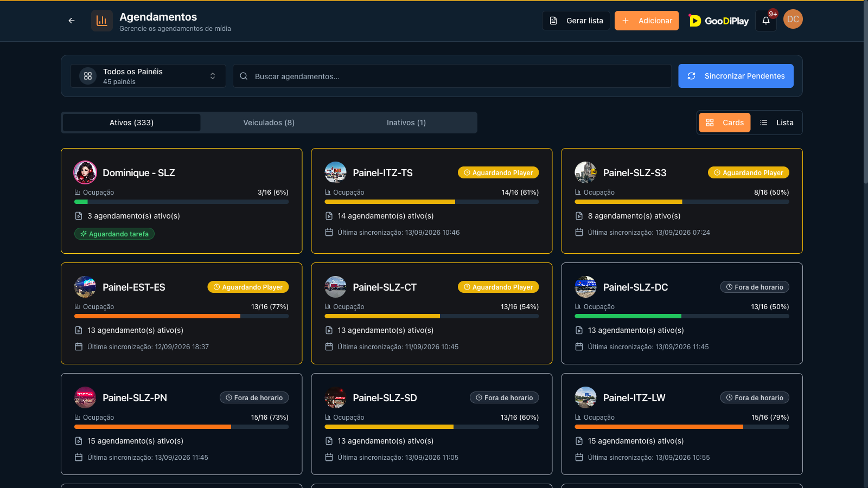
Task: Click the search magnifier icon
Action: coord(244,76)
